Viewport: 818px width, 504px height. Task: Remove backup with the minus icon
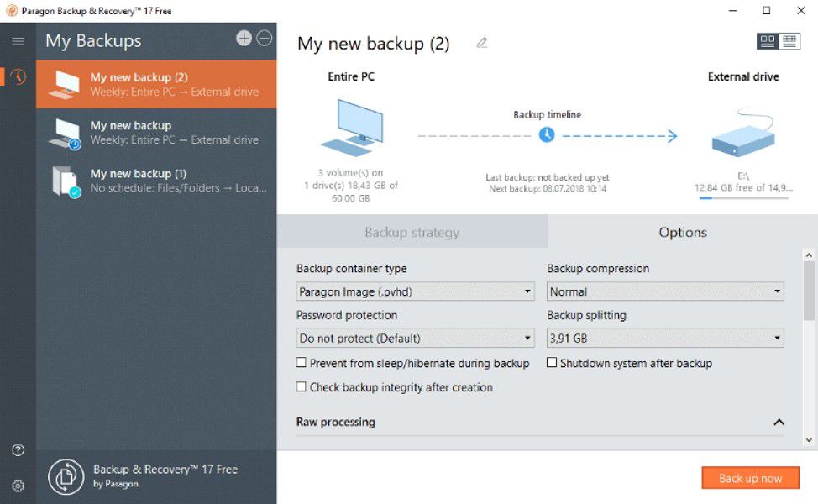[265, 38]
